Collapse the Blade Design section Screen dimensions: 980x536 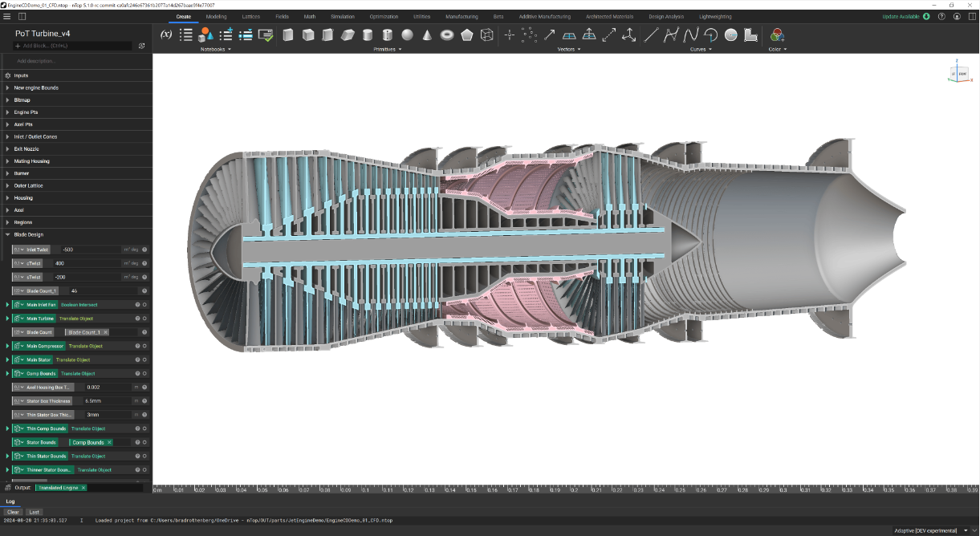point(7,234)
